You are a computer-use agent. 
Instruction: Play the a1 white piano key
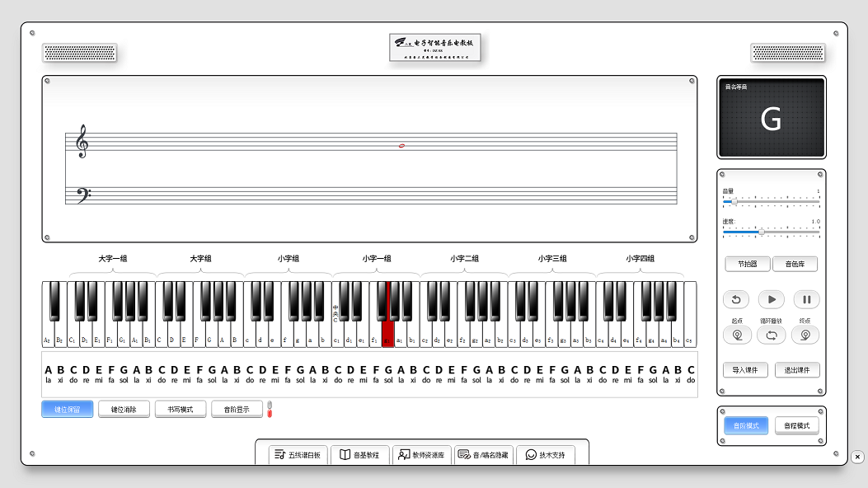[x=400, y=332]
